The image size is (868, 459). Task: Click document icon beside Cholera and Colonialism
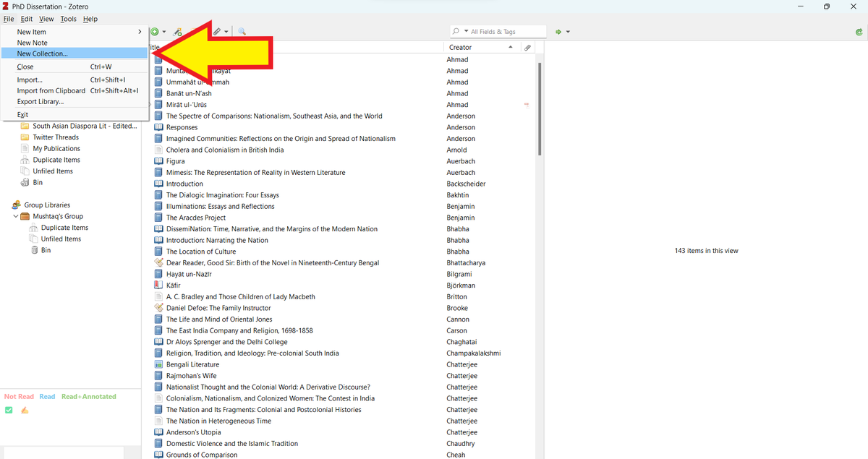(159, 150)
